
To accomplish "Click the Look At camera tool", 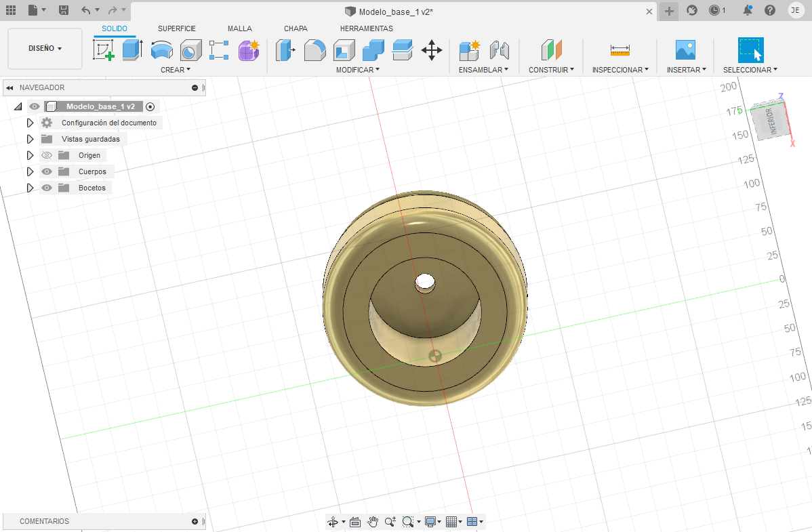I will click(x=354, y=522).
